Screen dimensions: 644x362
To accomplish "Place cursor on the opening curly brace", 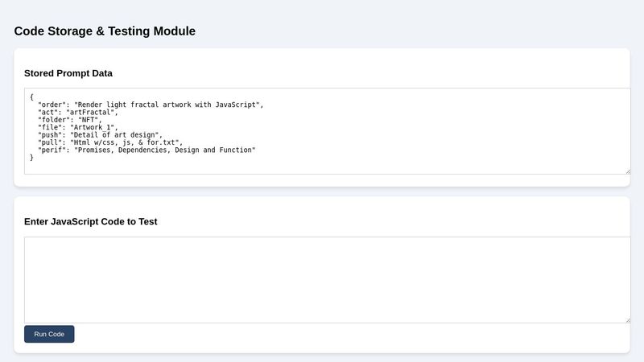I will 32,97.
